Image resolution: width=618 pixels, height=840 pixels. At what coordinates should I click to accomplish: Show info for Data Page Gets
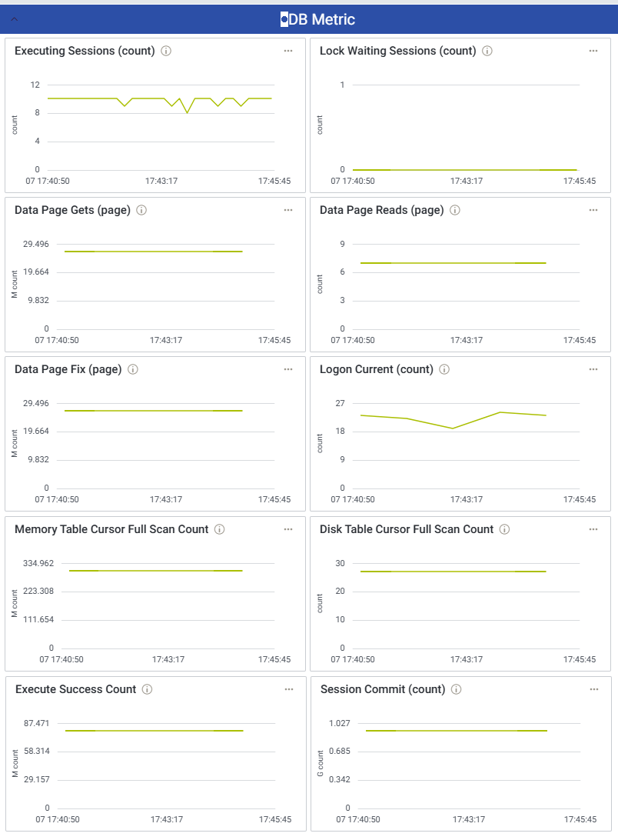tap(141, 210)
